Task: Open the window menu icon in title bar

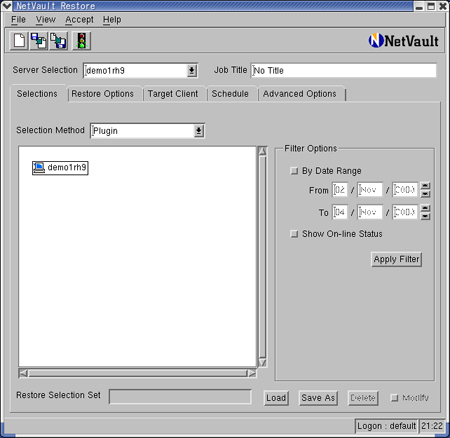Action: click(6, 6)
